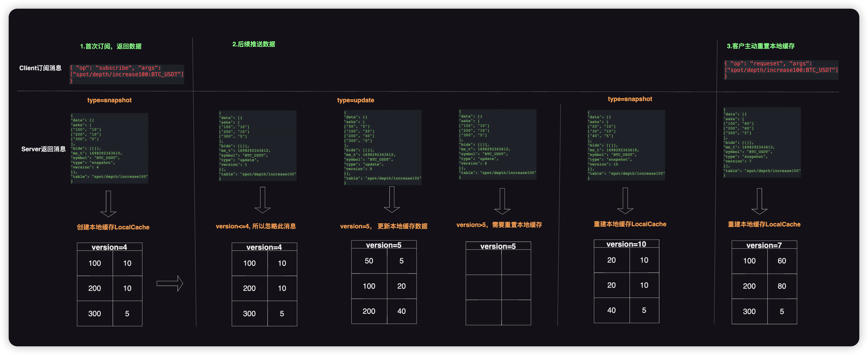Click cell 50 in version=5 table
868x355 pixels.
tap(369, 261)
